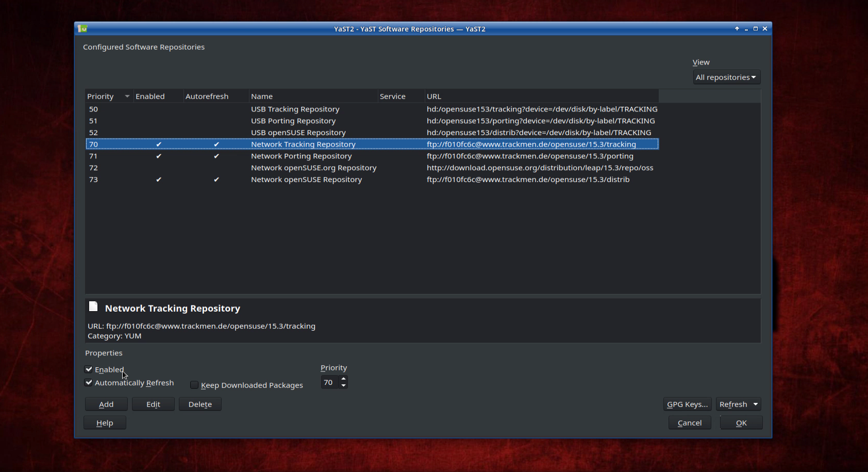
Task: Click the Priority column sort arrow
Action: pyautogui.click(x=127, y=96)
